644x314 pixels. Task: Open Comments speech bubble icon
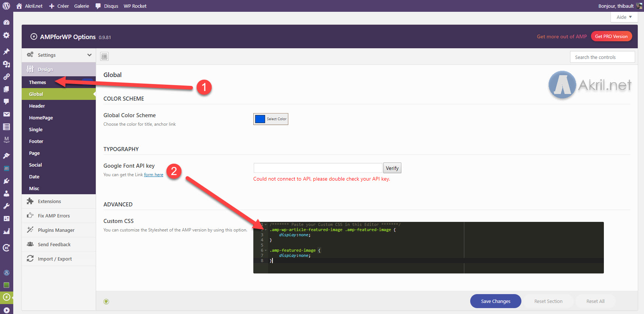tap(6, 102)
